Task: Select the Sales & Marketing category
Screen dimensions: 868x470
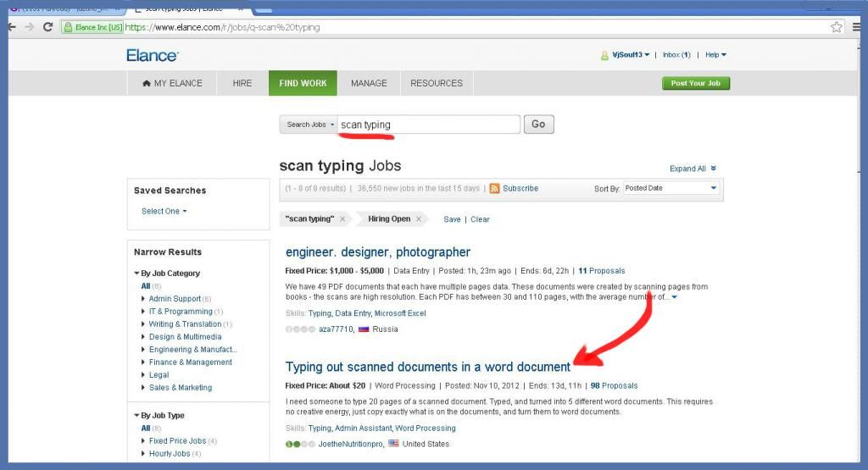Action: 181,388
